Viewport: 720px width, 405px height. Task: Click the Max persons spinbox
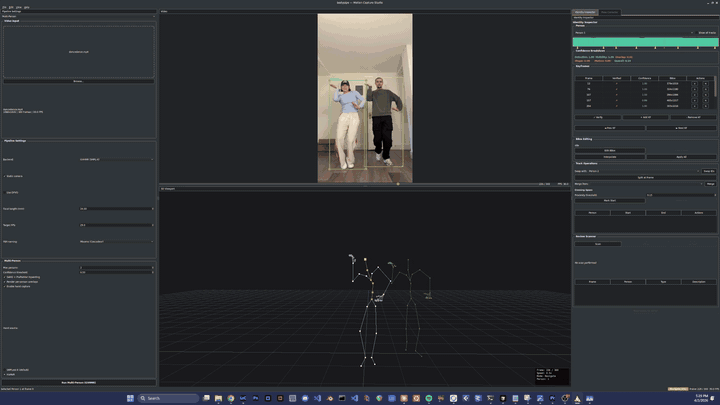coord(117,267)
